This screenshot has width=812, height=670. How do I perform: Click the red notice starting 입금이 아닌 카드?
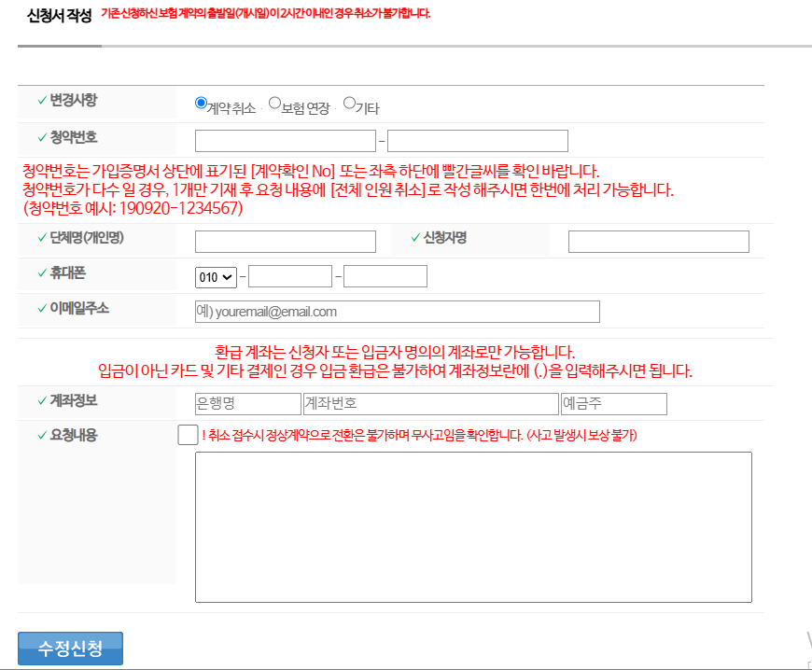click(395, 370)
